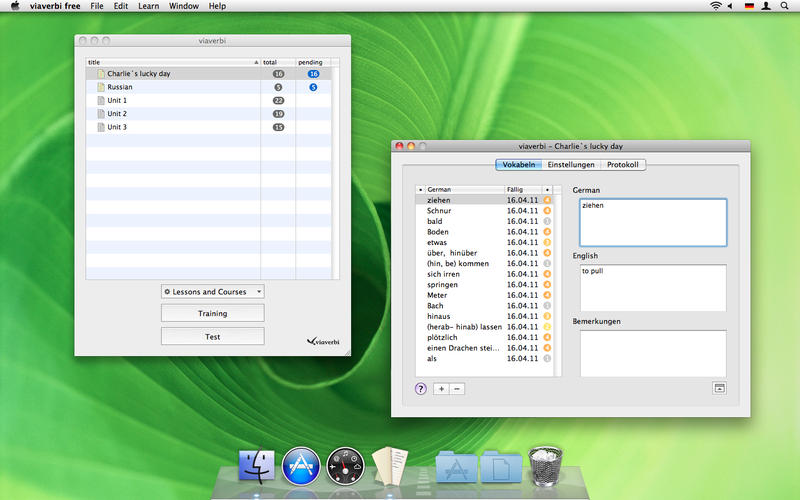Open the Window menu
800x500 pixels.
coord(184,6)
